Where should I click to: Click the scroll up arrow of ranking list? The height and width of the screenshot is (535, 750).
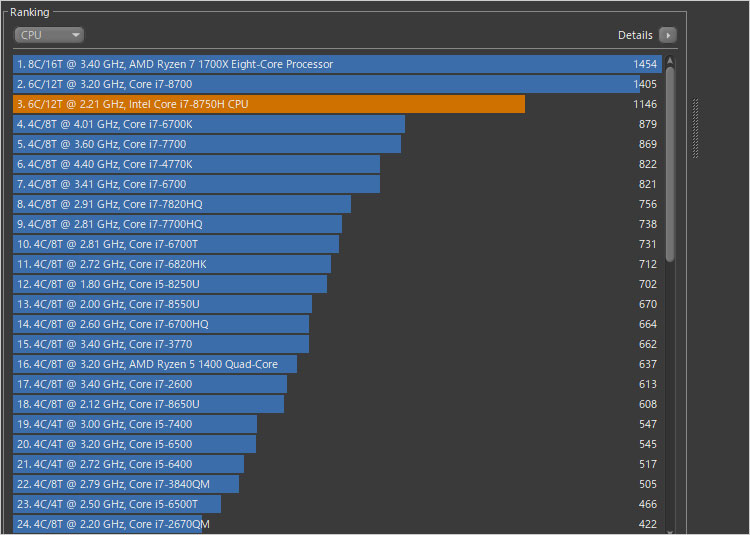click(670, 60)
